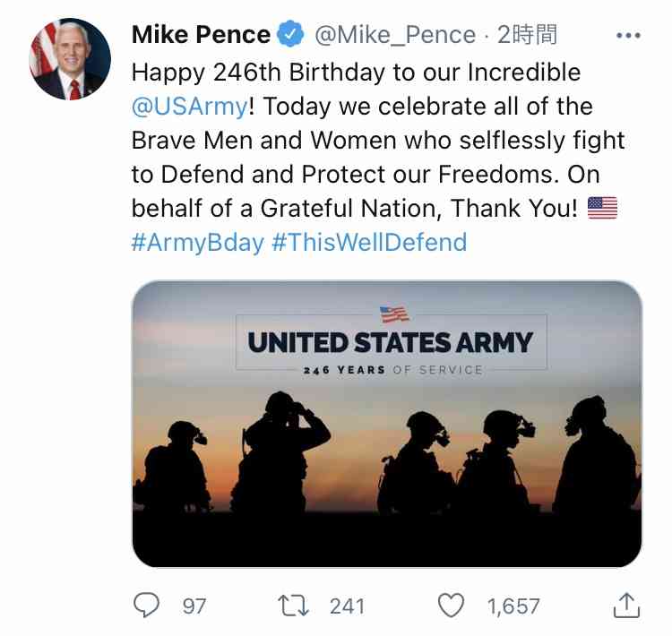Image resolution: width=672 pixels, height=636 pixels.
Task: Tap the 1,657 likes count
Action: click(513, 606)
